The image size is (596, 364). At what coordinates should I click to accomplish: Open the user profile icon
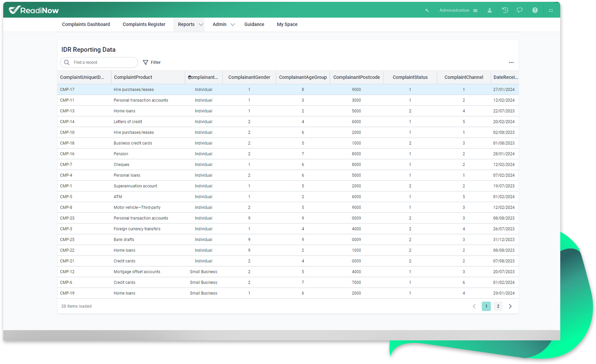click(x=490, y=10)
